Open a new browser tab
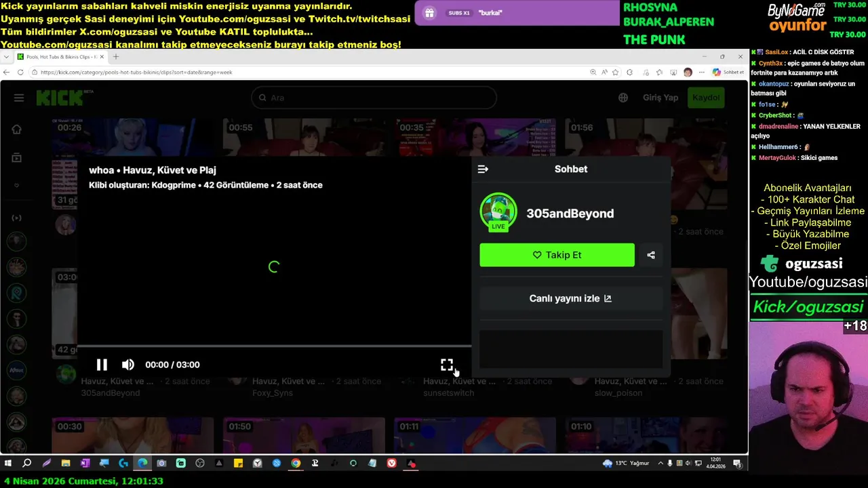Image resolution: width=868 pixels, height=488 pixels. (x=116, y=57)
